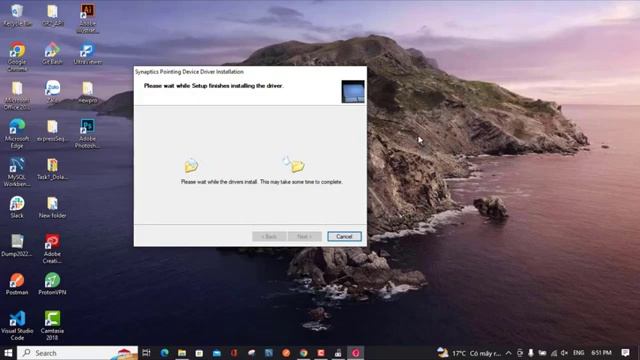Select the Git Bash desktop shortcut
This screenshot has width=640, height=360.
point(52,53)
